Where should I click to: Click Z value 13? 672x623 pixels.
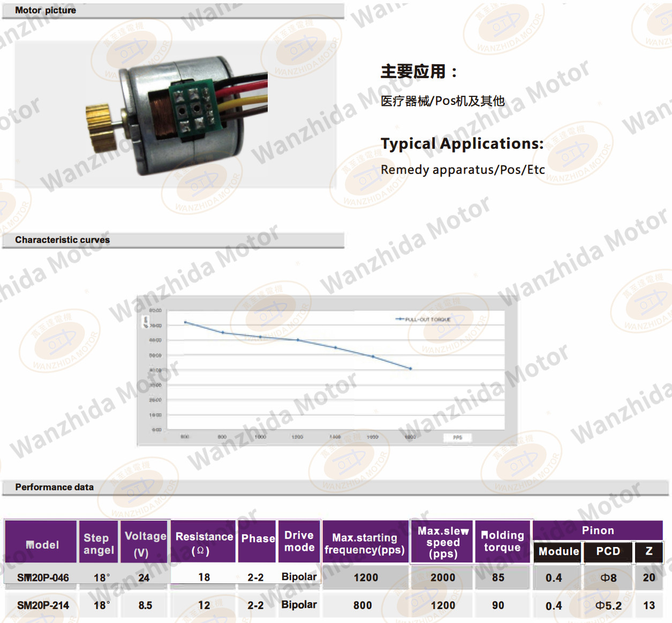[649, 606]
